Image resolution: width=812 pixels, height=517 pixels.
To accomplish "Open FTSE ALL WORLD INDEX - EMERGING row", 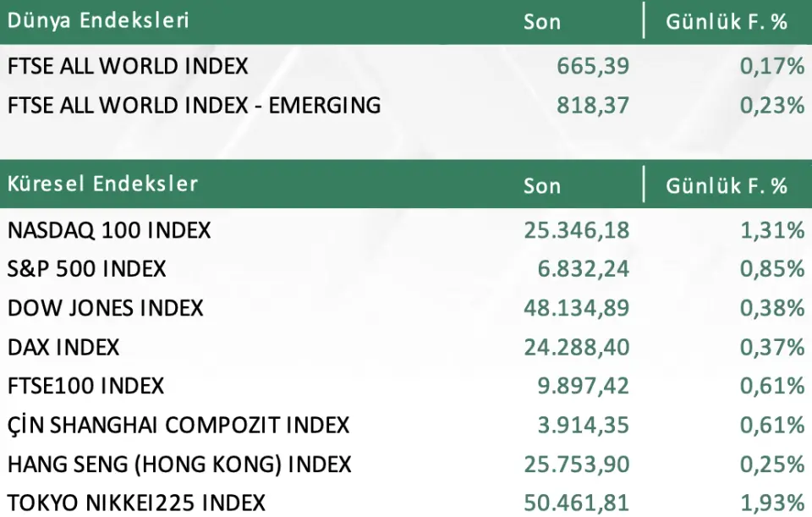I will 194,105.
